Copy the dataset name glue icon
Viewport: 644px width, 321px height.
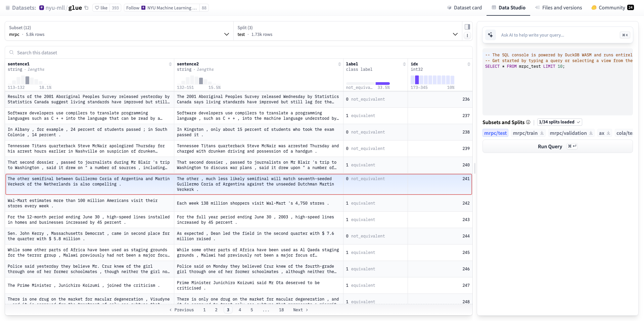pos(86,8)
